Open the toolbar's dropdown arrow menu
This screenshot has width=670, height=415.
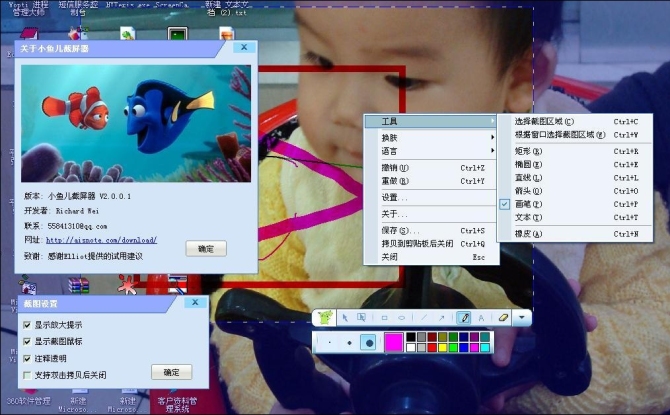point(522,318)
